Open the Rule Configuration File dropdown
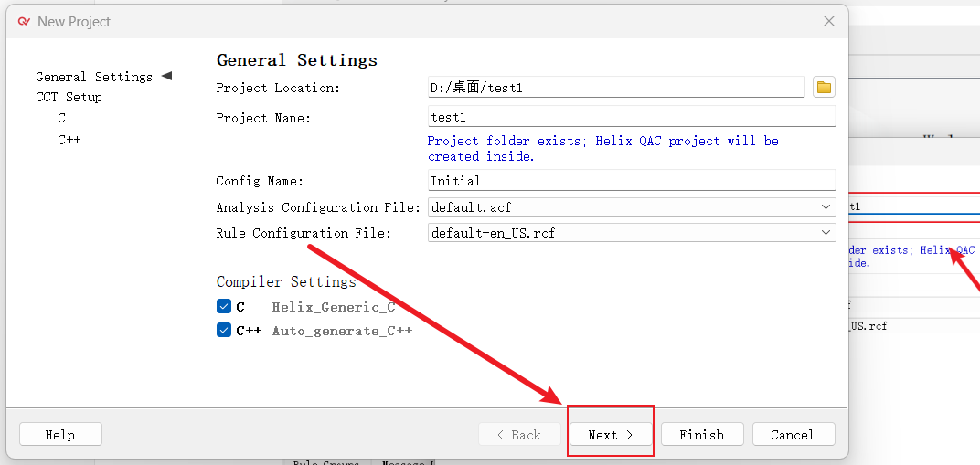This screenshot has height=465, width=980. pyautogui.click(x=632, y=233)
